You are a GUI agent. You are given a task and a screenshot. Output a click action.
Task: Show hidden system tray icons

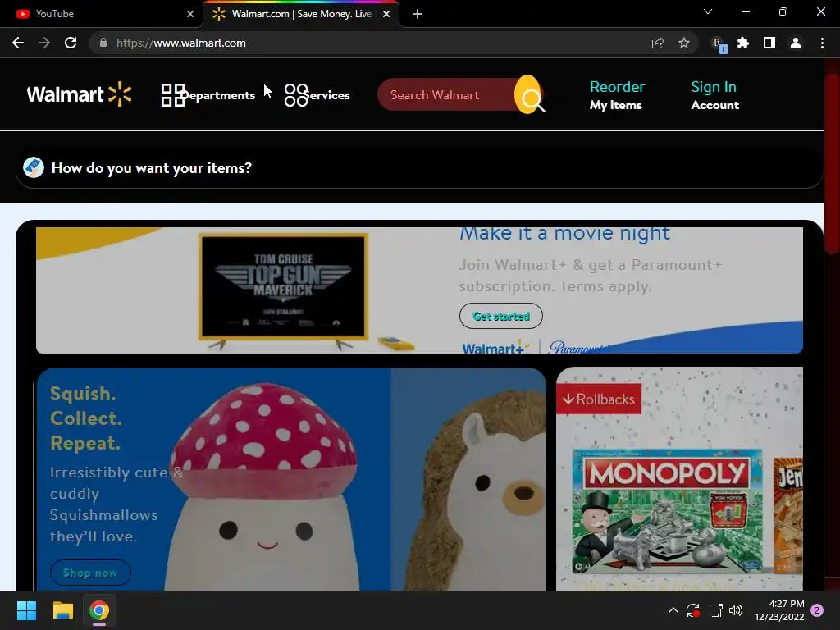click(673, 610)
